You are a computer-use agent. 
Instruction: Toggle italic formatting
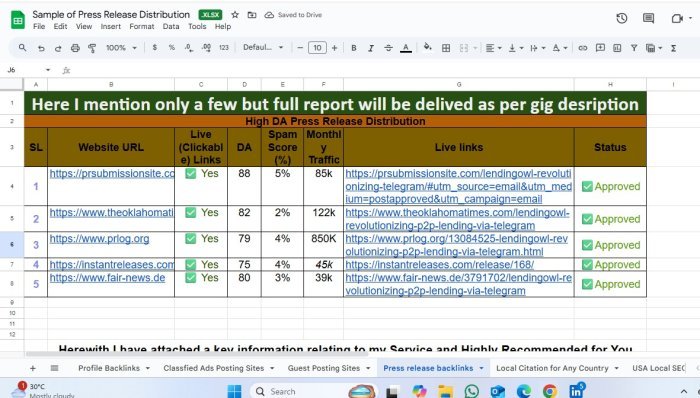pos(371,48)
